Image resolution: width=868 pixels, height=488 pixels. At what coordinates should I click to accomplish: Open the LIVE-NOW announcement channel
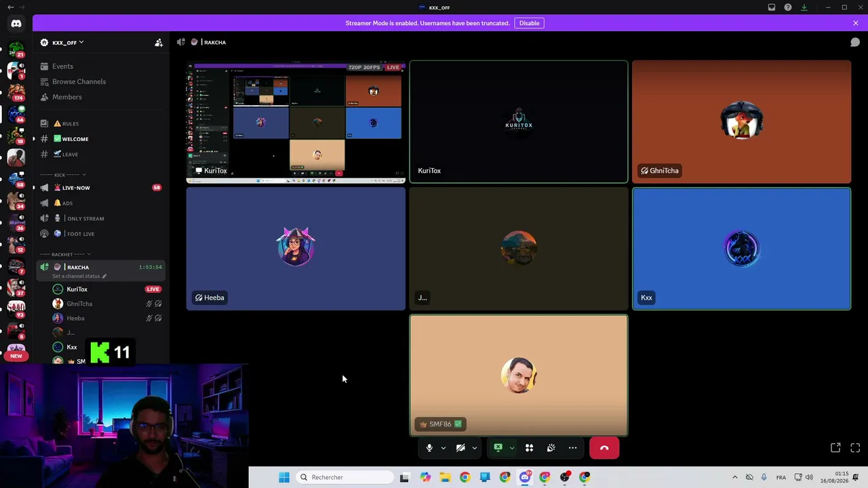(x=76, y=188)
